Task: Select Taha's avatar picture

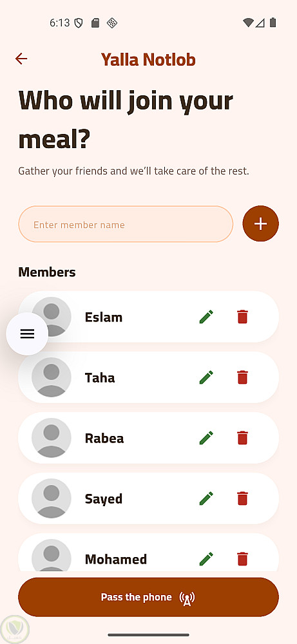Action: point(52,377)
